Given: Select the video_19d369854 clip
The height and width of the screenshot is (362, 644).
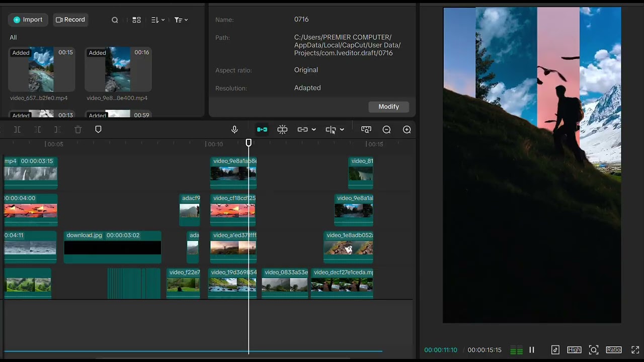Looking at the screenshot, I should 232,284.
